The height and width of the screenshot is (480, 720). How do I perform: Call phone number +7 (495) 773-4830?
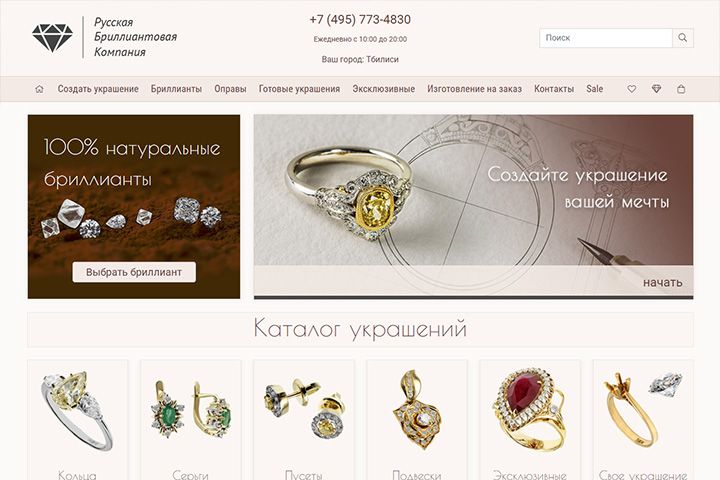tap(360, 19)
